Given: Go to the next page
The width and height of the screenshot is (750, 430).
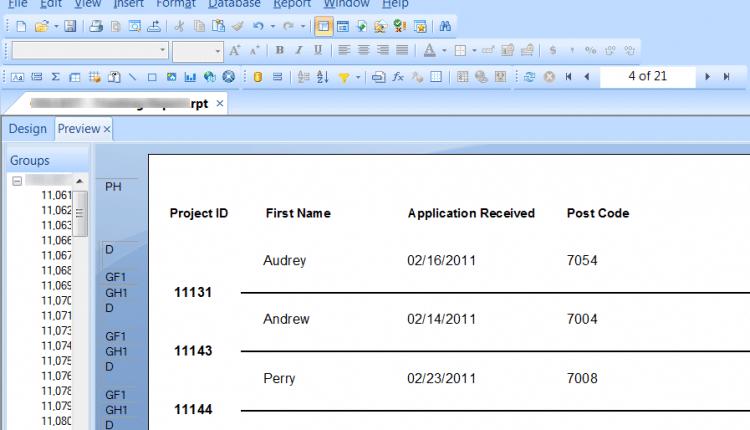Looking at the screenshot, I should coord(707,77).
